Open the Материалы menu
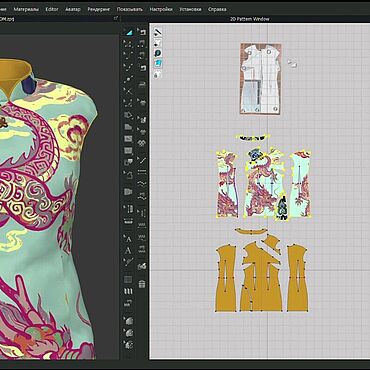 pyautogui.click(x=26, y=9)
